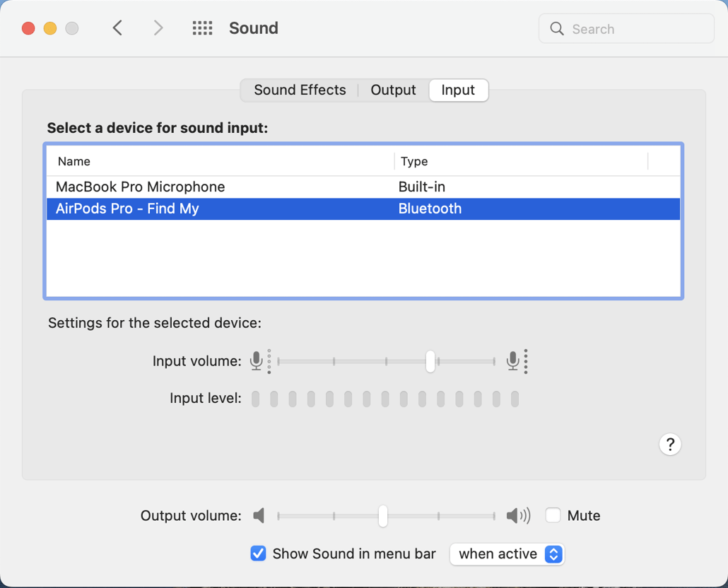Click the loud output speaker icon
This screenshot has height=588, width=728.
pyautogui.click(x=518, y=516)
